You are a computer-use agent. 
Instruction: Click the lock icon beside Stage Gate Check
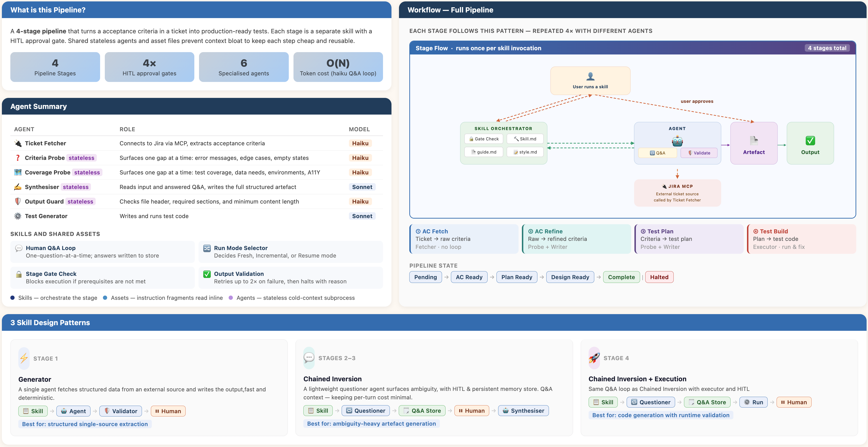coord(19,274)
